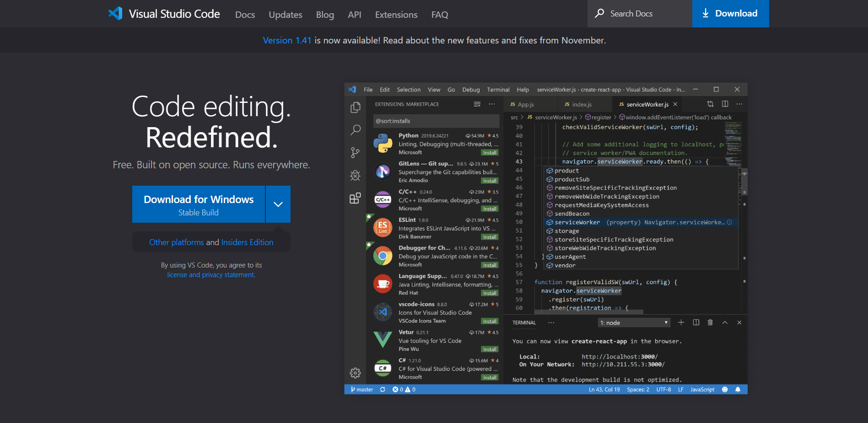Open the '1: node' terminal dropdown
868x423 pixels.
pos(634,323)
